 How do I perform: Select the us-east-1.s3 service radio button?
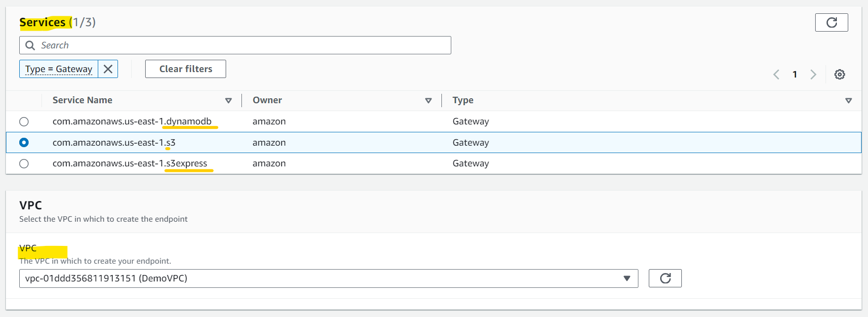point(24,143)
